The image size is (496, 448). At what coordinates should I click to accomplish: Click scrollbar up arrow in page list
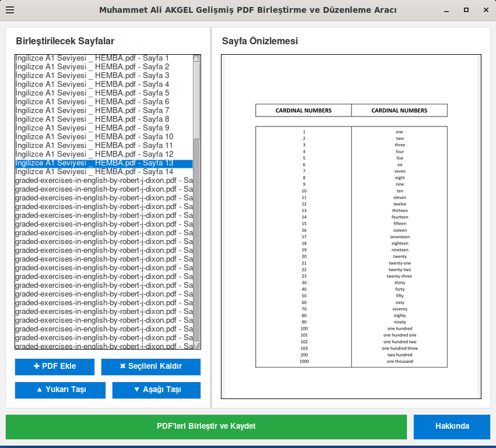(x=196, y=58)
